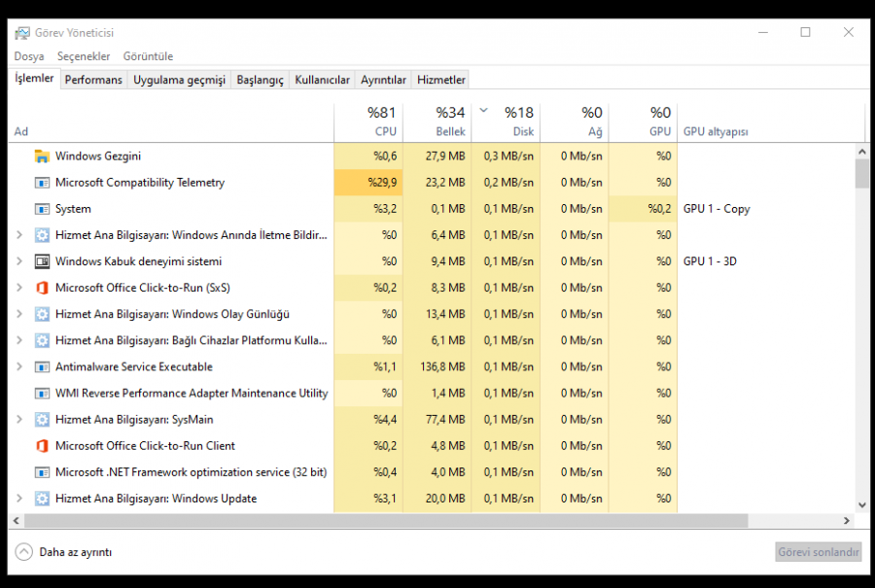Screen dimensions: 875x588
Task: Open the Seçenekler menu
Action: (84, 56)
